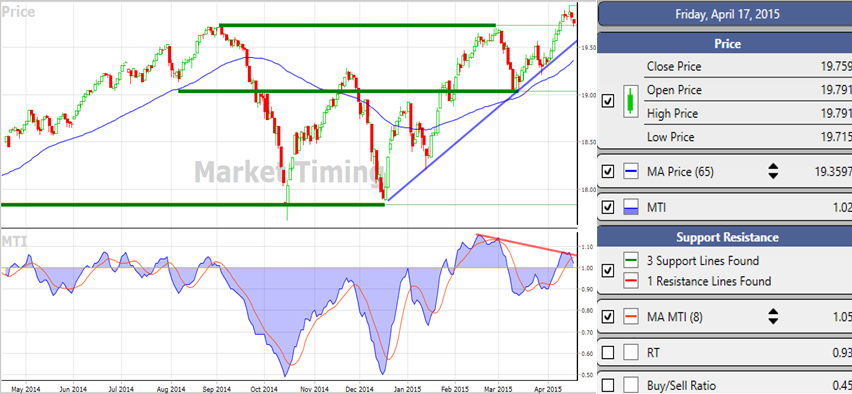
Task: Click the Price chart pane title
Action: click(x=18, y=11)
